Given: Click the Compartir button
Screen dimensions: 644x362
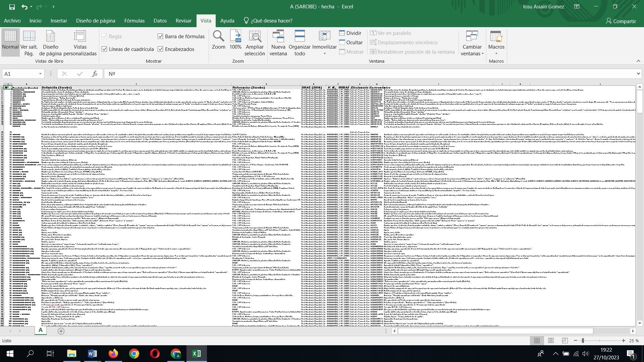Looking at the screenshot, I should (621, 21).
